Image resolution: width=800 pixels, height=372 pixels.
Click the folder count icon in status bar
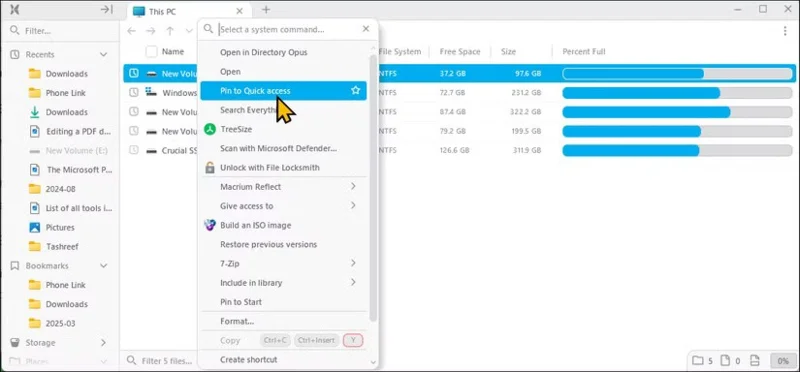pos(697,361)
